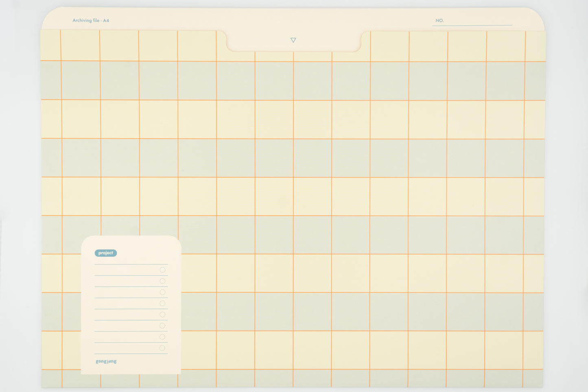
Task: Click the "gongjang" brand text
Action: (x=106, y=361)
